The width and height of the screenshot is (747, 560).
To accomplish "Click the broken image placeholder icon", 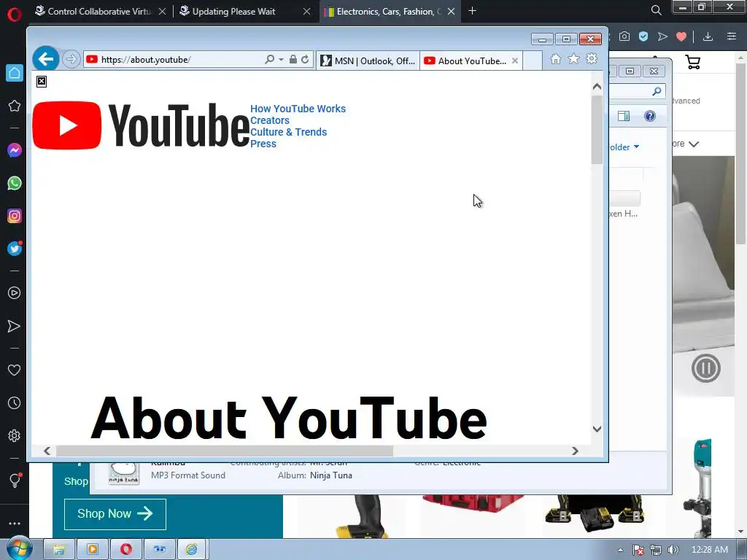I will [x=42, y=82].
